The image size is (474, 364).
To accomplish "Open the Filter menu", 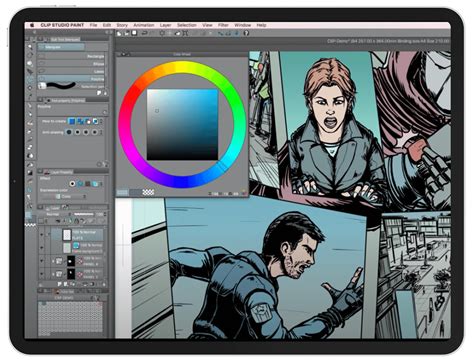I will point(223,25).
